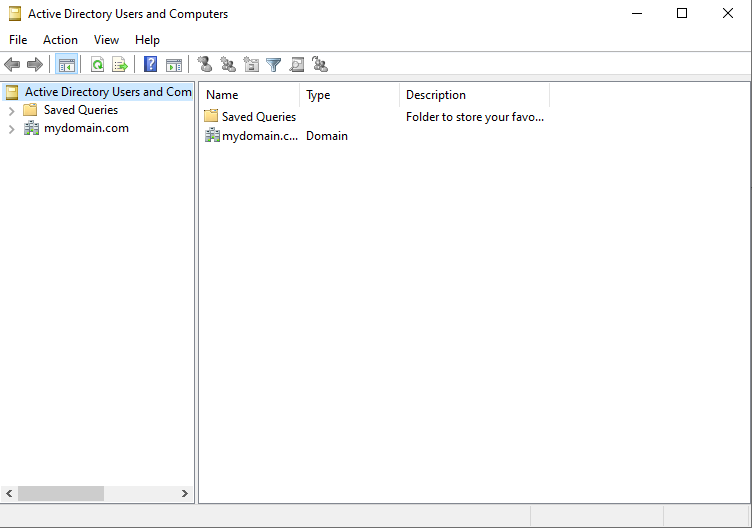Screen dimensions: 752x528
Task: Maximize the window
Action: pos(682,13)
